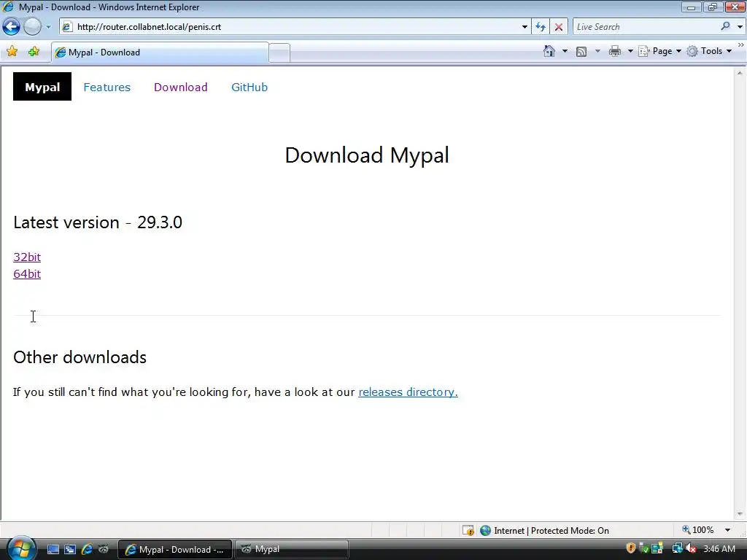This screenshot has height=560, width=747.
Task: Click the toolbar overflow chevron
Action: pos(741,45)
